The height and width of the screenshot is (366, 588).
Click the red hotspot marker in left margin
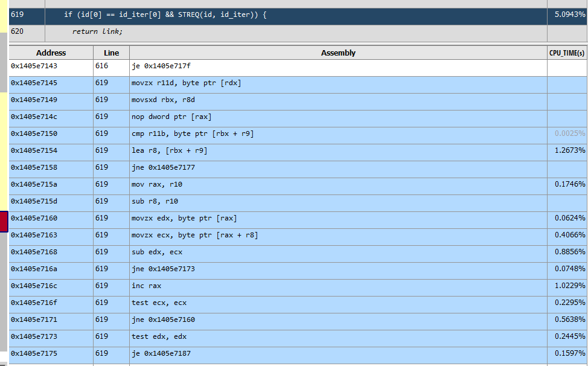pyautogui.click(x=3, y=222)
